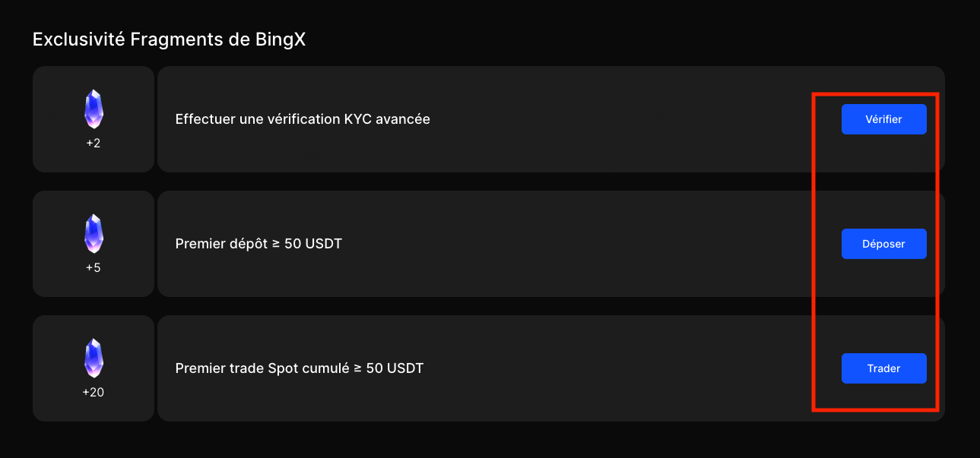980x458 pixels.
Task: Select the 'Premier dépôt ≥ 50 USDT' text
Action: tap(258, 244)
